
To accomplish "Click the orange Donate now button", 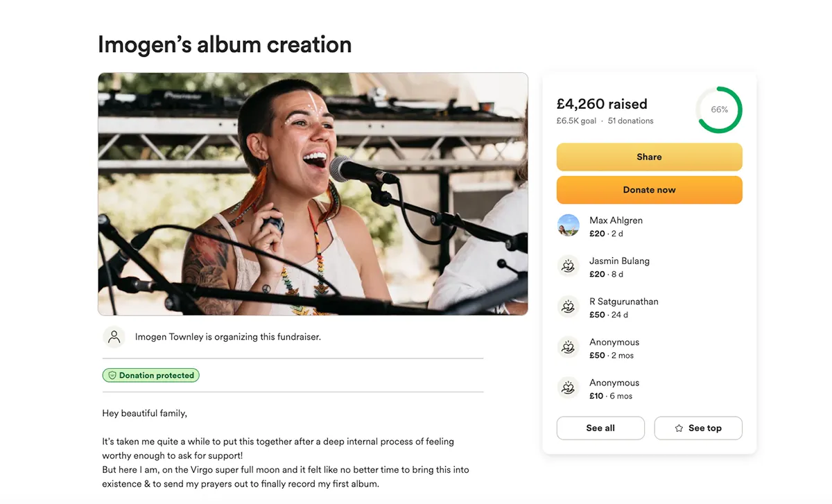I will [649, 190].
